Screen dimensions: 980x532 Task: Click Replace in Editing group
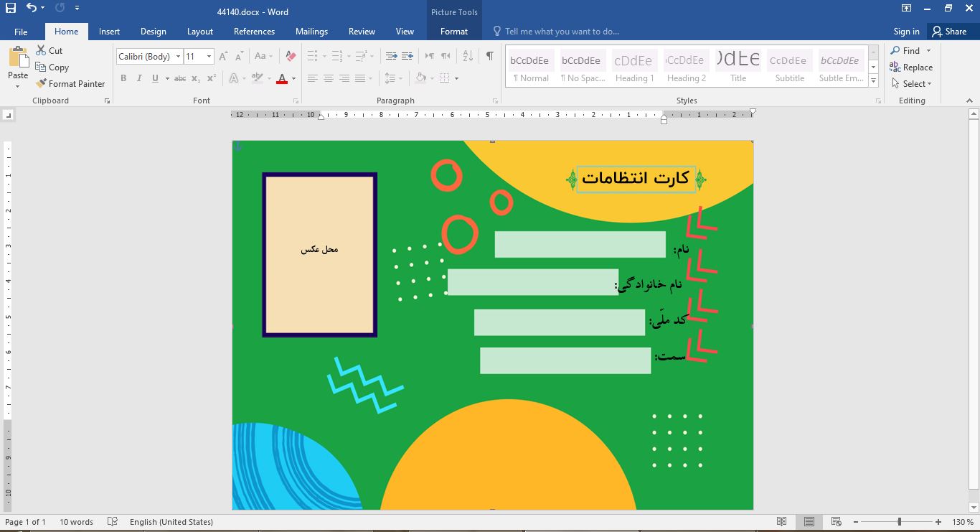coord(911,67)
